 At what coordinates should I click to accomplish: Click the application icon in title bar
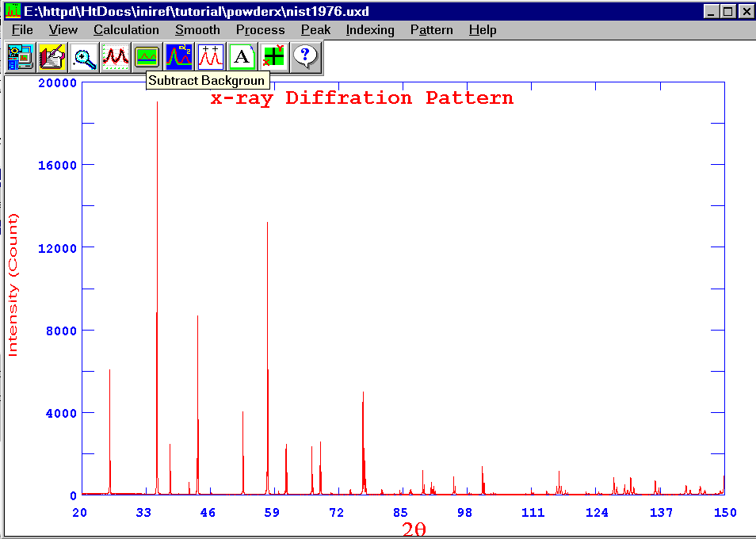(12, 11)
